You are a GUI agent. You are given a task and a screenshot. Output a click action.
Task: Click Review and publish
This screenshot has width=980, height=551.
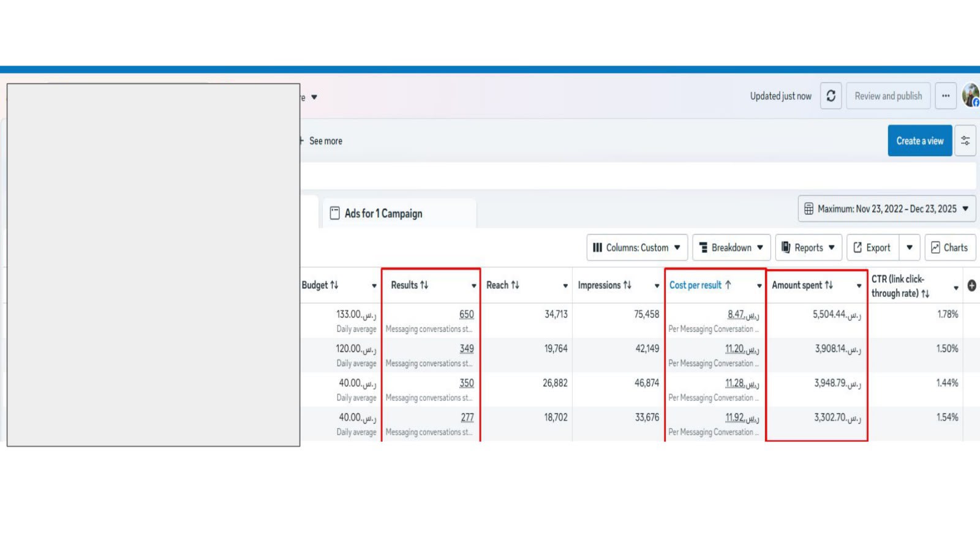pyautogui.click(x=888, y=96)
